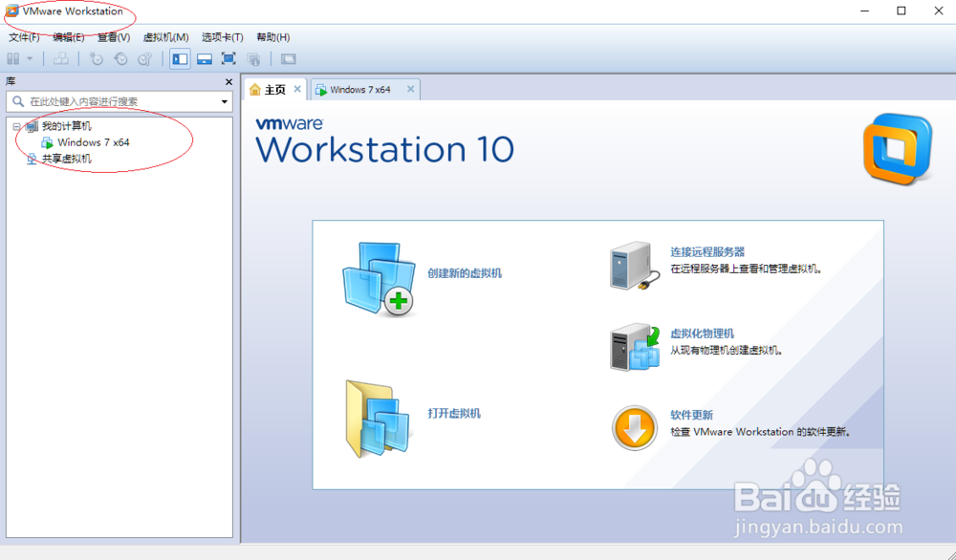Click the 连接远程服务器 server icon
956x560 pixels.
634,266
